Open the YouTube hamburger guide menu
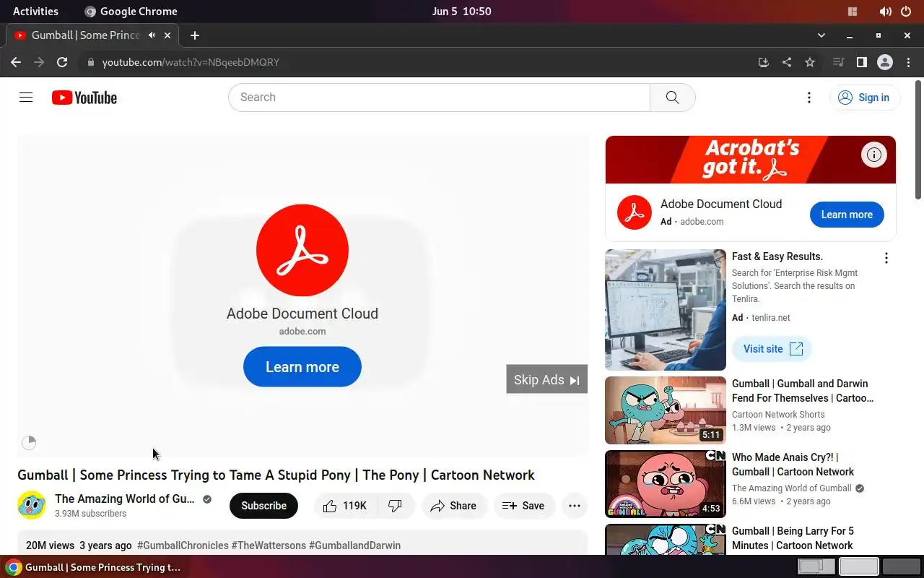Viewport: 924px width, 578px height. (x=26, y=98)
